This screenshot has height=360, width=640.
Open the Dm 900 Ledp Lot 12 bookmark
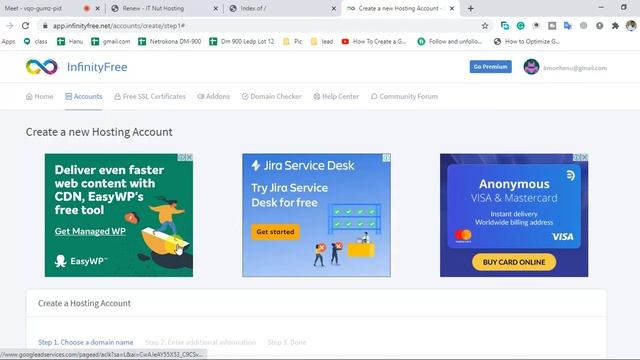coord(242,41)
